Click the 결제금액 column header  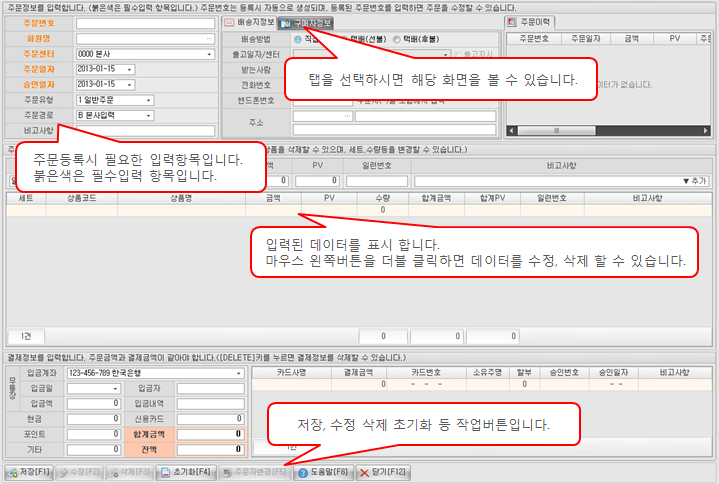click(359, 373)
